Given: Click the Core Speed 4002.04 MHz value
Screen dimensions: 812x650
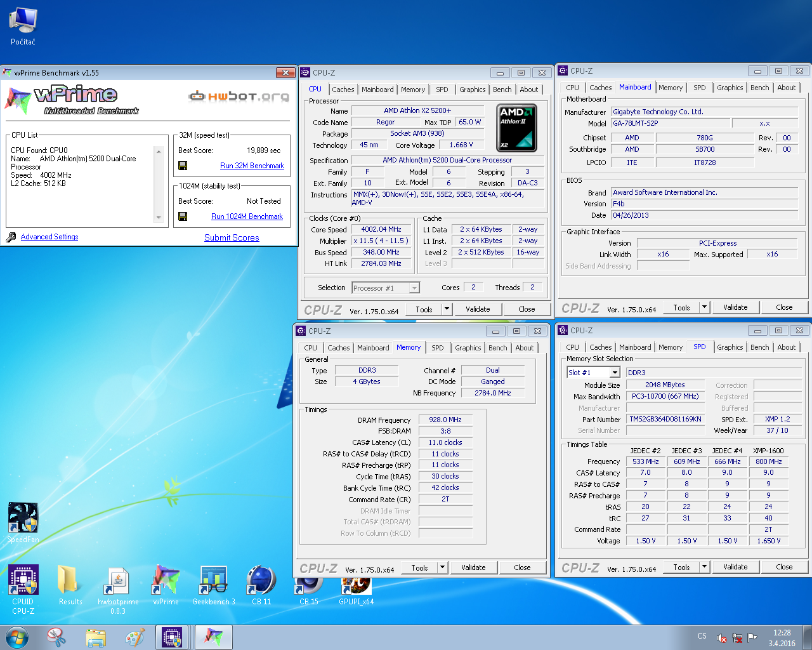Looking at the screenshot, I should pos(381,230).
